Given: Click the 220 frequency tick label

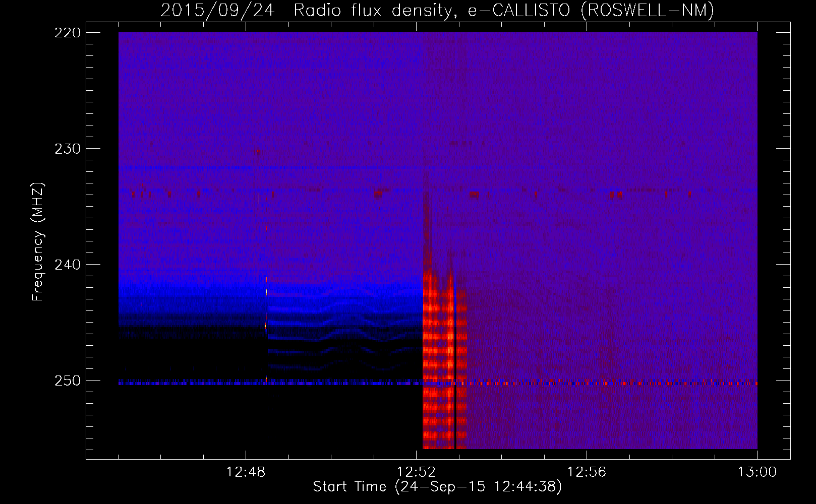Looking at the screenshot, I should click(67, 33).
